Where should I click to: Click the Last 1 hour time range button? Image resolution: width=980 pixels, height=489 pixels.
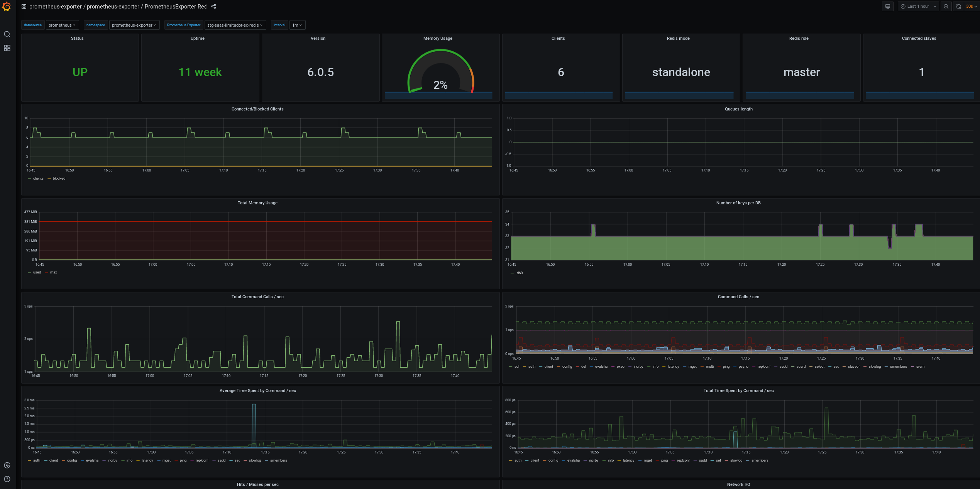(x=918, y=6)
